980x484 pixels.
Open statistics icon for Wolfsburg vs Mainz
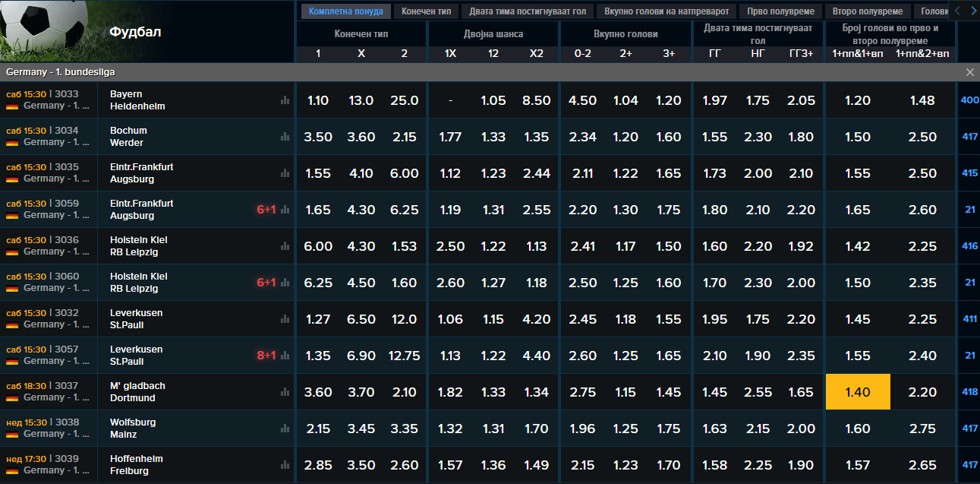tap(285, 429)
